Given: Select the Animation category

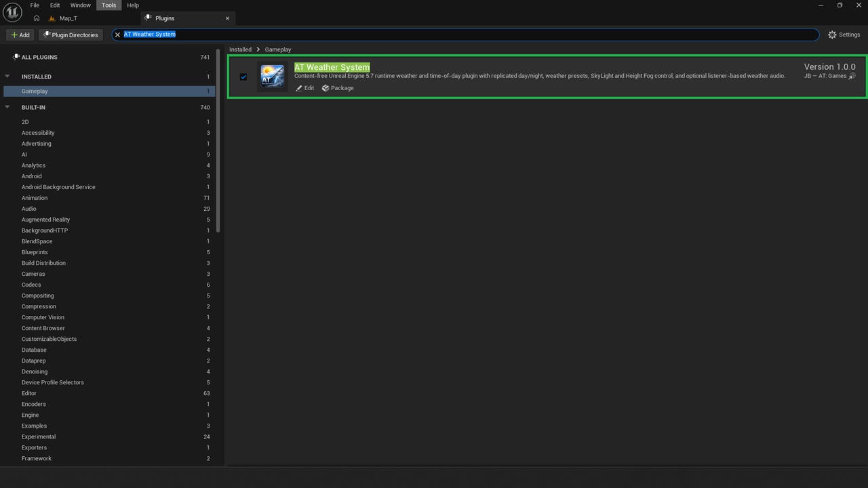Looking at the screenshot, I should (x=108, y=198).
